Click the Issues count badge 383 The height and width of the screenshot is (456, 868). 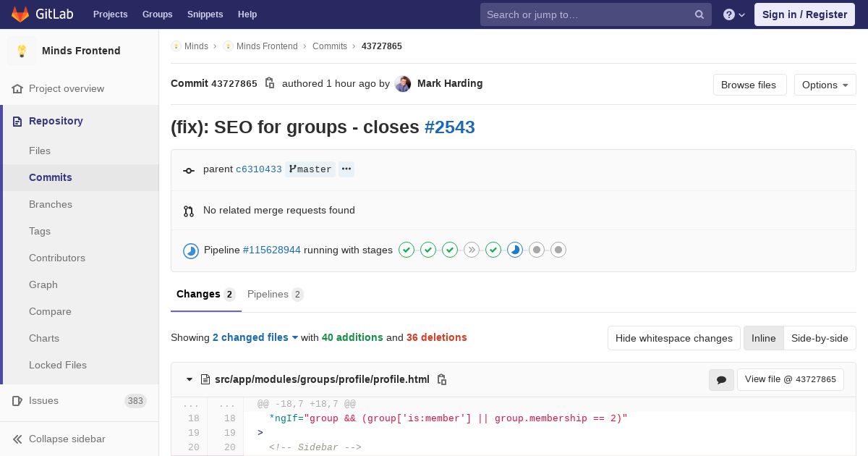pyautogui.click(x=135, y=400)
